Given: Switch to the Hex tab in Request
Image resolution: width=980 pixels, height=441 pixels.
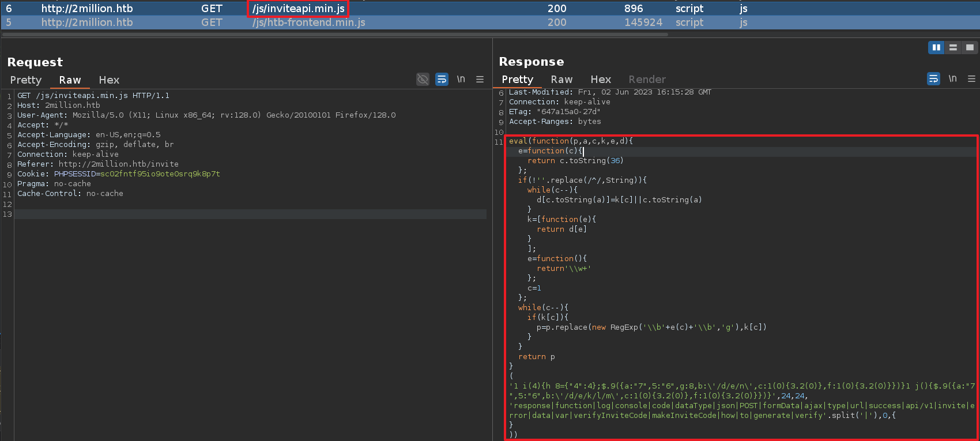Looking at the screenshot, I should pyautogui.click(x=109, y=80).
